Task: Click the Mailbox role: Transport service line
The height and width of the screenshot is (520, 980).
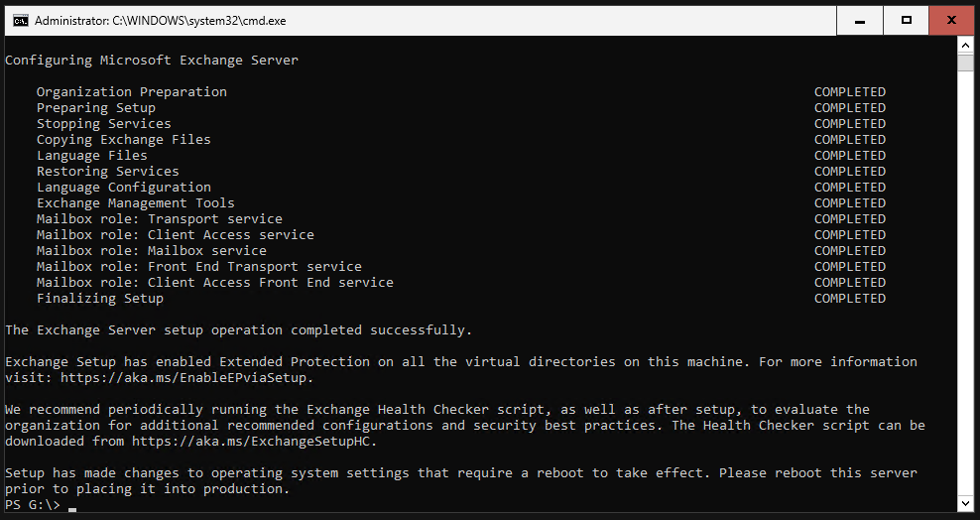Action: 160,218
